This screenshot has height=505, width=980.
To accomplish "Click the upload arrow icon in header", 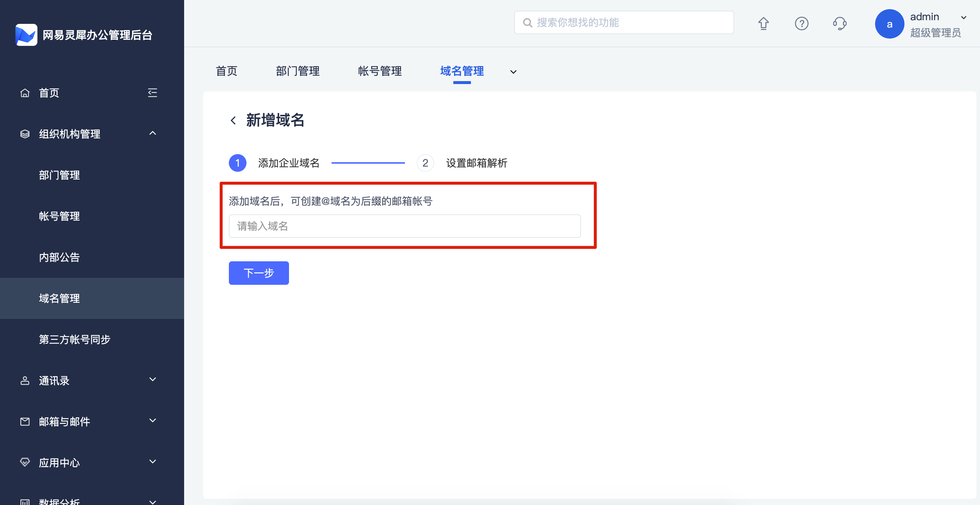I will pos(763,23).
